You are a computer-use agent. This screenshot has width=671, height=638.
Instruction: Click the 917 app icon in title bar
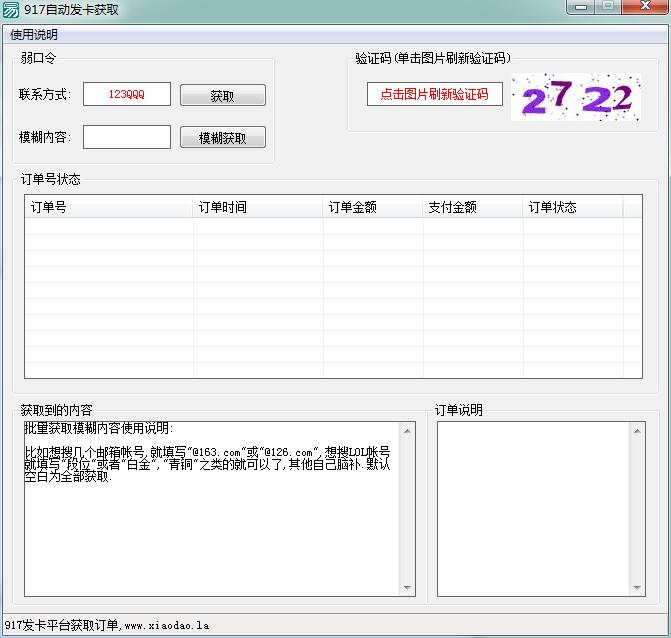10,9
